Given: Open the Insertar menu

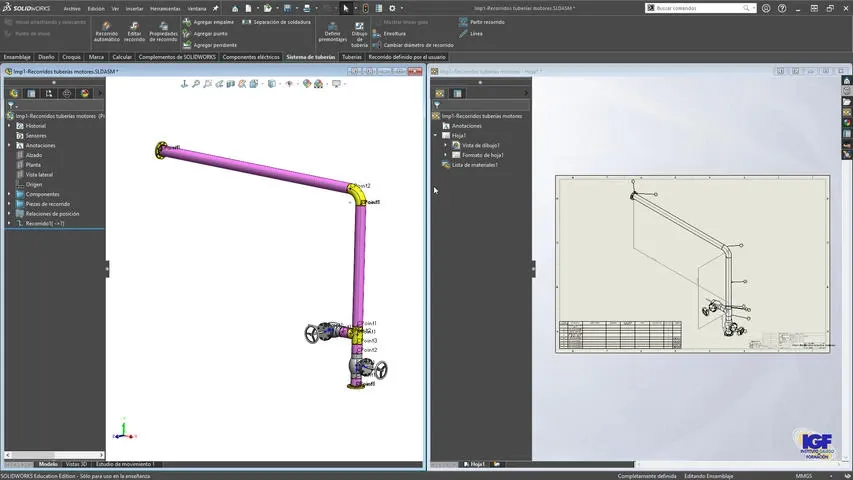Looking at the screenshot, I should (134, 9).
